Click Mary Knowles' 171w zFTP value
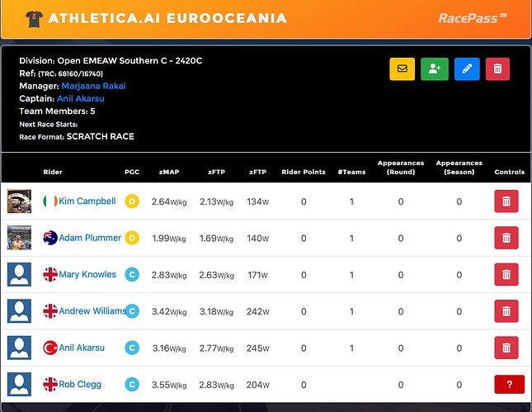The width and height of the screenshot is (532, 412). [258, 275]
